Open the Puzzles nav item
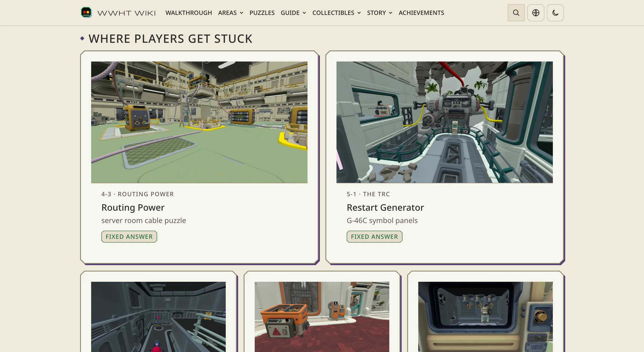The height and width of the screenshot is (352, 644). (x=262, y=13)
